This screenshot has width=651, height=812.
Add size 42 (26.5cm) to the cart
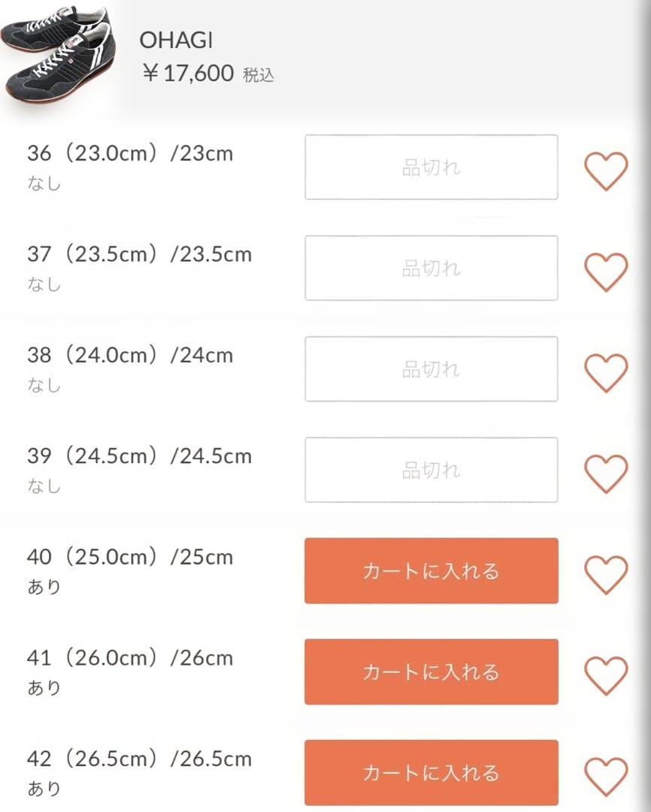tap(431, 772)
